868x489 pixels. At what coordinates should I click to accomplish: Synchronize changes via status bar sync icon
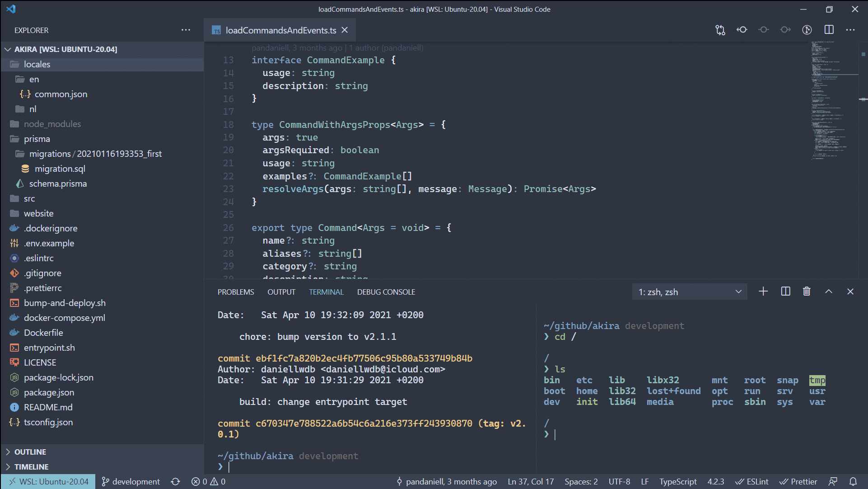(176, 482)
